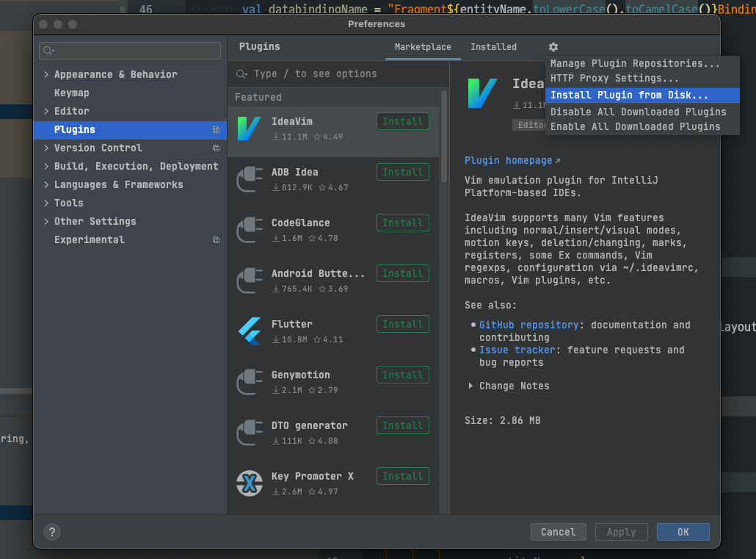Click the Flutter plugin logo
This screenshot has width=756, height=559.
pos(250,331)
